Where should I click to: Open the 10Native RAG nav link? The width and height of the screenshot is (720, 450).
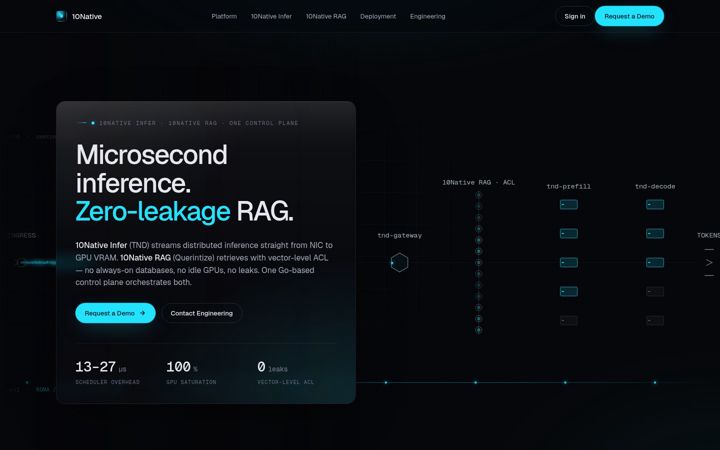click(326, 16)
